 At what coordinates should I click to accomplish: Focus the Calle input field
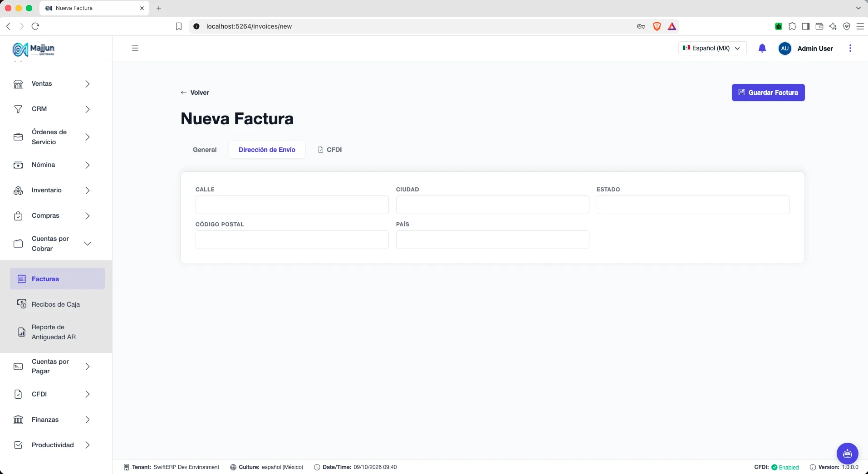[x=292, y=205]
